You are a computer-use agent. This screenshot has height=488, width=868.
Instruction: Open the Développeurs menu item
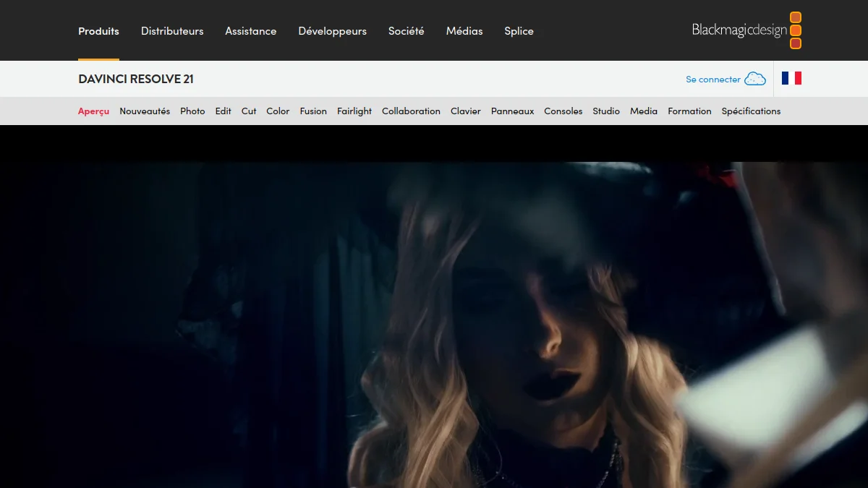click(333, 31)
